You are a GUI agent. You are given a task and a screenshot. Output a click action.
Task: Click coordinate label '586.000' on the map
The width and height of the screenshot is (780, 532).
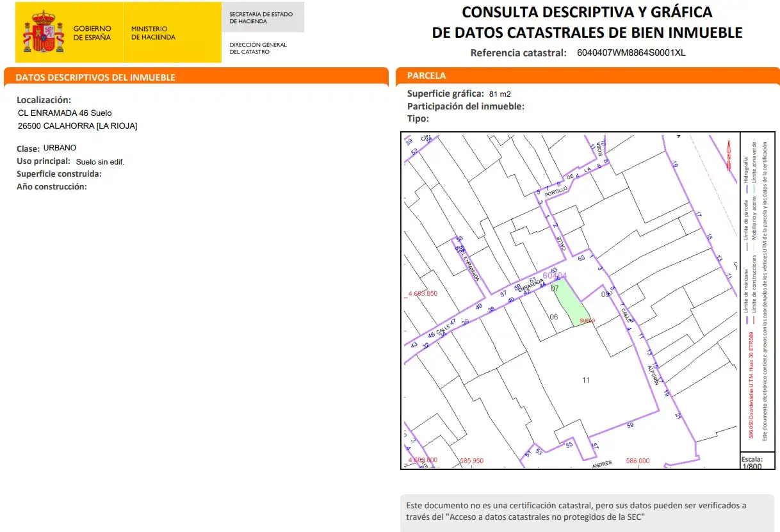[x=637, y=461]
